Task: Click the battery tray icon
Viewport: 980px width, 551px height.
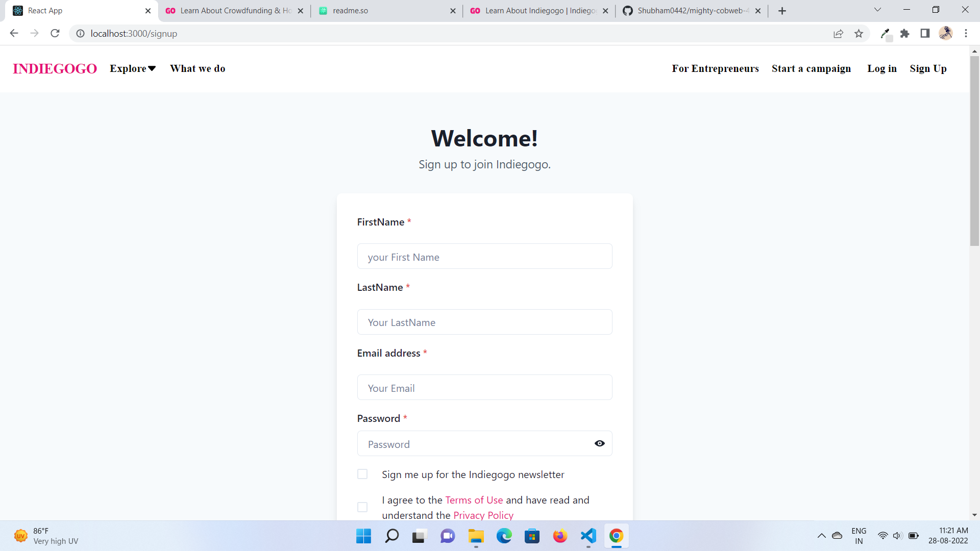Action: [x=914, y=536]
